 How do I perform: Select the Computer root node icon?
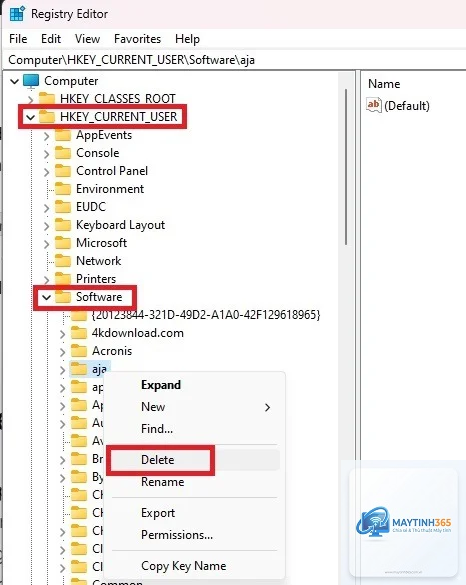pos(31,81)
